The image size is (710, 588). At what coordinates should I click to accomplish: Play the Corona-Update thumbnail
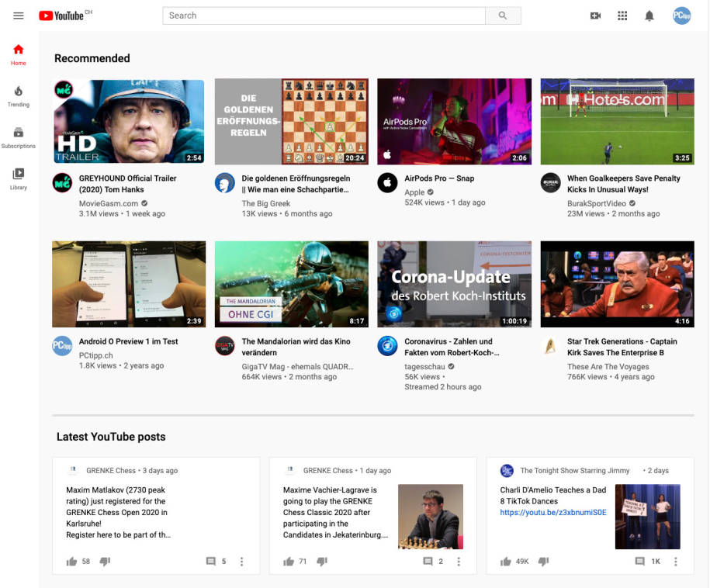tap(454, 284)
